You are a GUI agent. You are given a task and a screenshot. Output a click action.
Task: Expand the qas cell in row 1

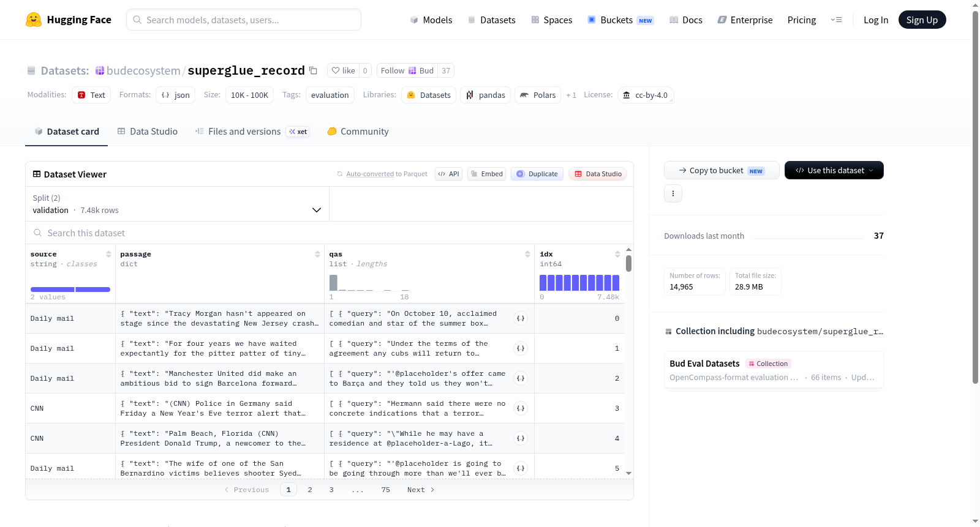coord(521,348)
